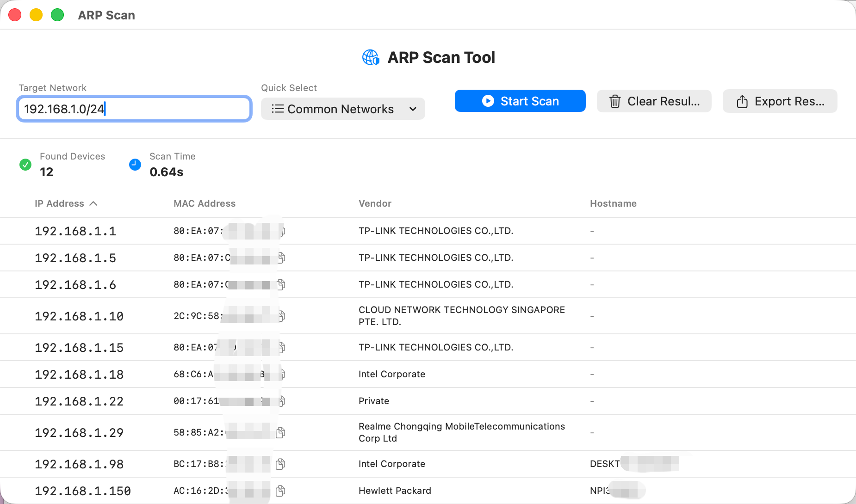Click the trash icon in Clear Results
This screenshot has height=504, width=856.
click(615, 101)
